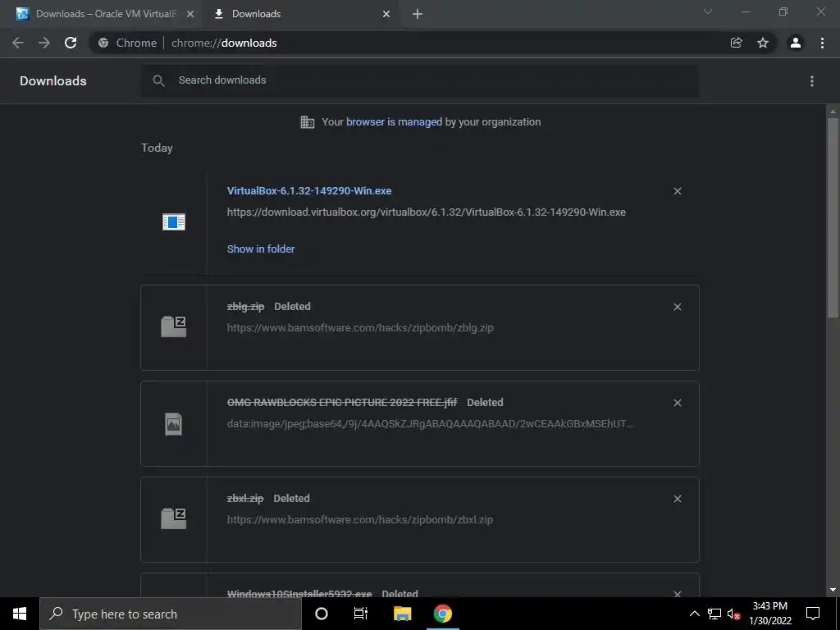Reload the downloads page
The width and height of the screenshot is (840, 630).
[71, 43]
